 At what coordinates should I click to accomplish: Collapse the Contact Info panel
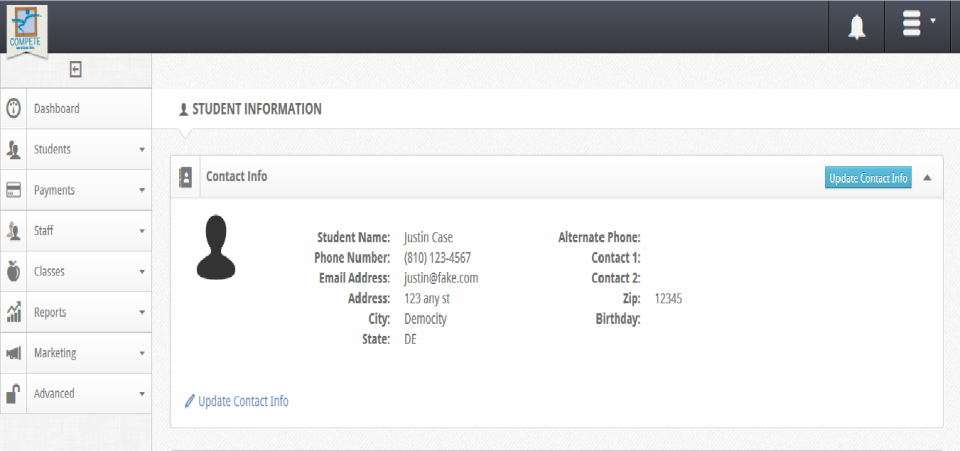click(x=927, y=178)
